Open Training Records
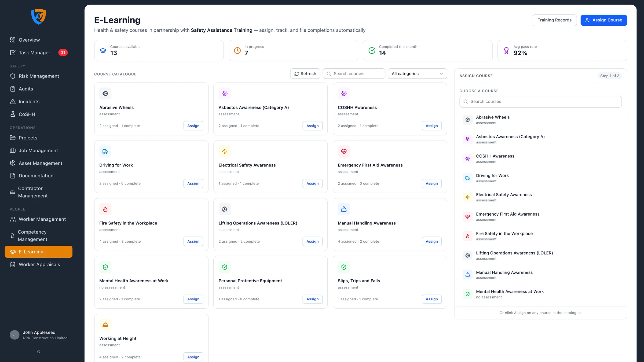 click(555, 20)
